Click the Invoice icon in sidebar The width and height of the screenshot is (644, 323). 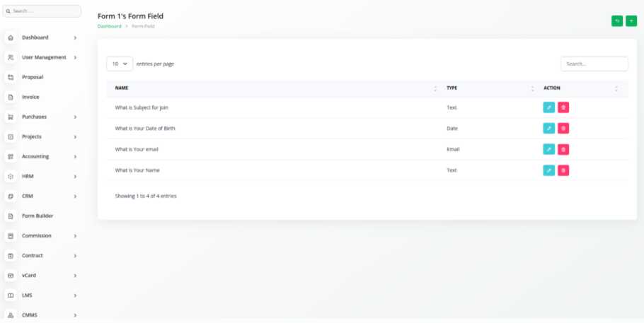(11, 97)
